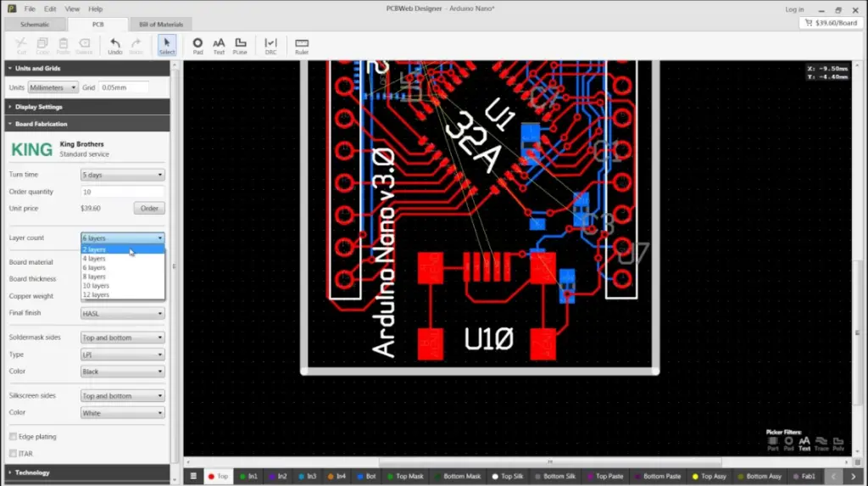
Task: Select 12 layers option
Action: (x=122, y=294)
